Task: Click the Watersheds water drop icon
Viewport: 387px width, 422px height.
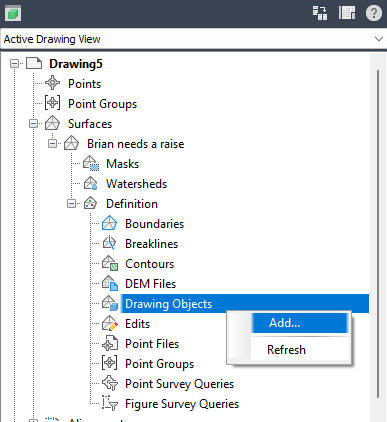Action: point(90,183)
